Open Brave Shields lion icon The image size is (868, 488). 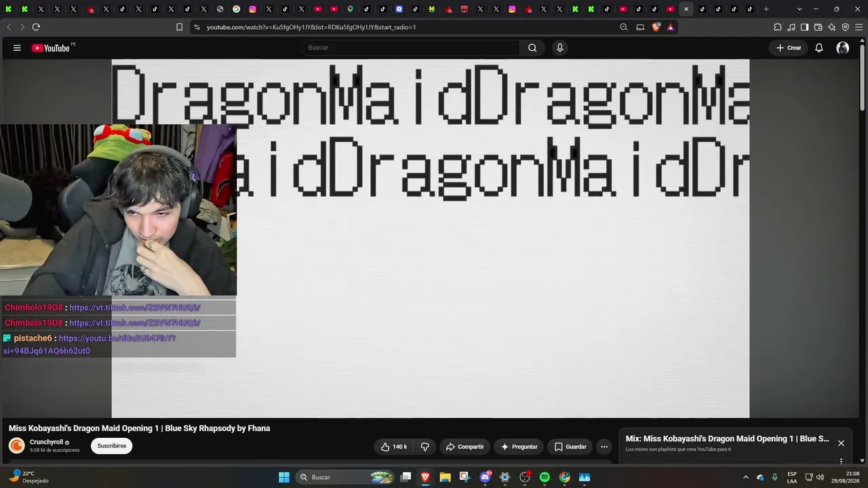coord(656,27)
